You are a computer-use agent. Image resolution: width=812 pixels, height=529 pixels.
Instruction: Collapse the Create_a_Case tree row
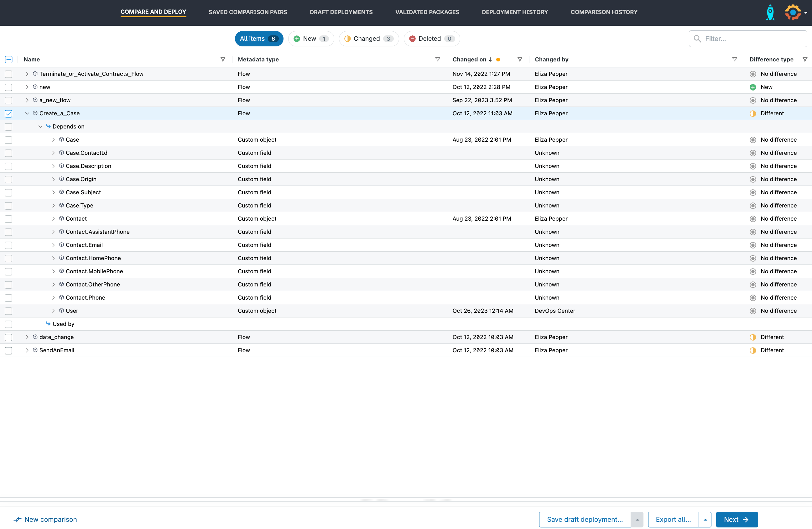tap(27, 113)
